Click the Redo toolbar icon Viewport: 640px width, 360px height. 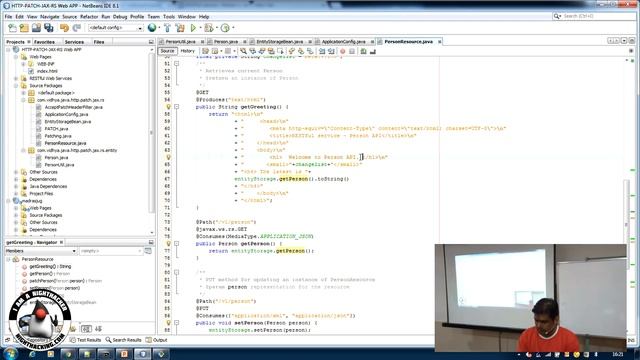pos(76,28)
